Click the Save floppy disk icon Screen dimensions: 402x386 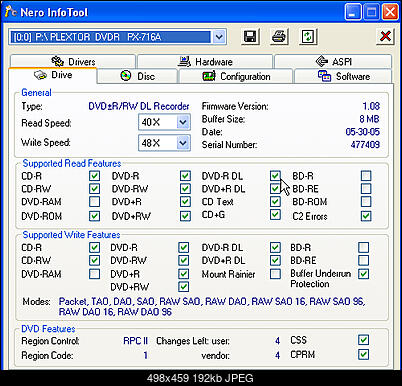coord(250,37)
